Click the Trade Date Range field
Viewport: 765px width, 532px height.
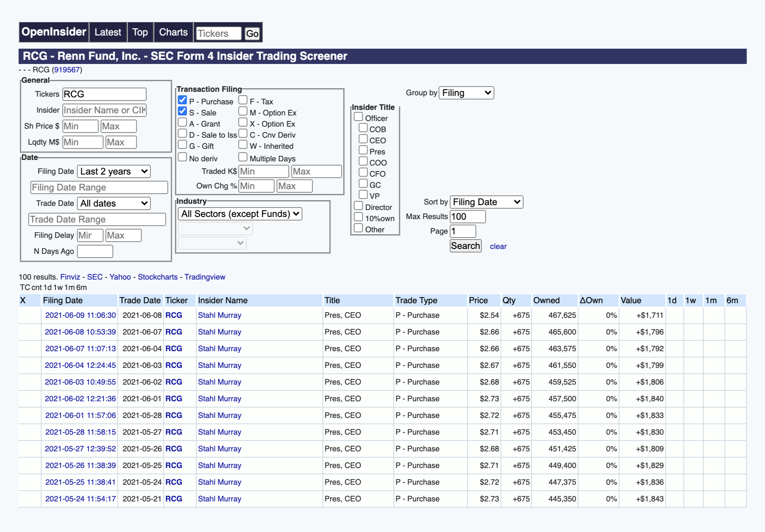point(97,219)
